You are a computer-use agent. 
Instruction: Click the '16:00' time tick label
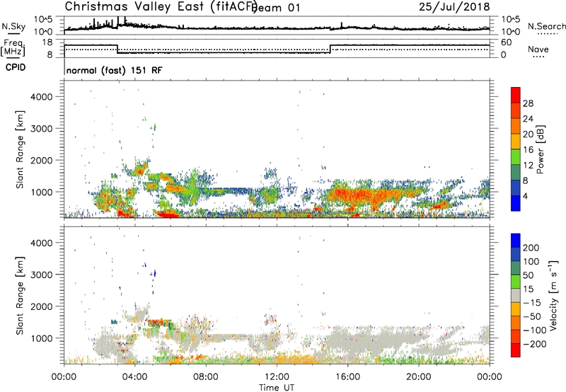click(x=347, y=377)
